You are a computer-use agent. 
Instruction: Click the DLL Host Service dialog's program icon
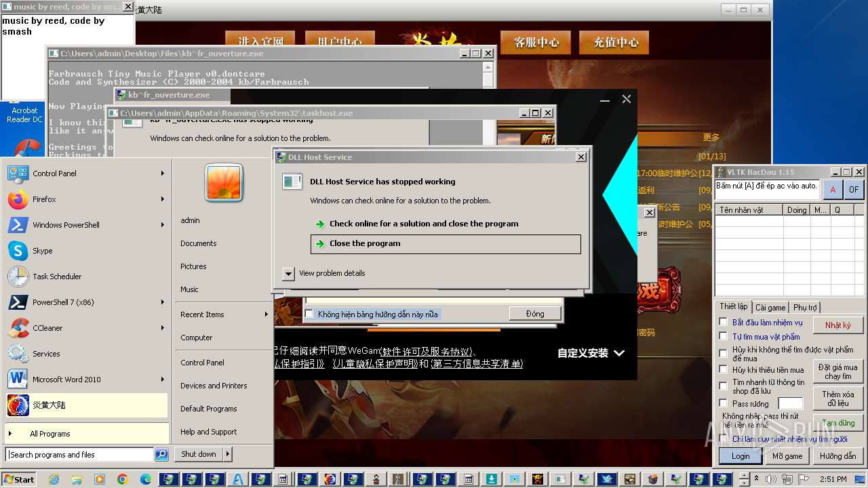click(292, 182)
